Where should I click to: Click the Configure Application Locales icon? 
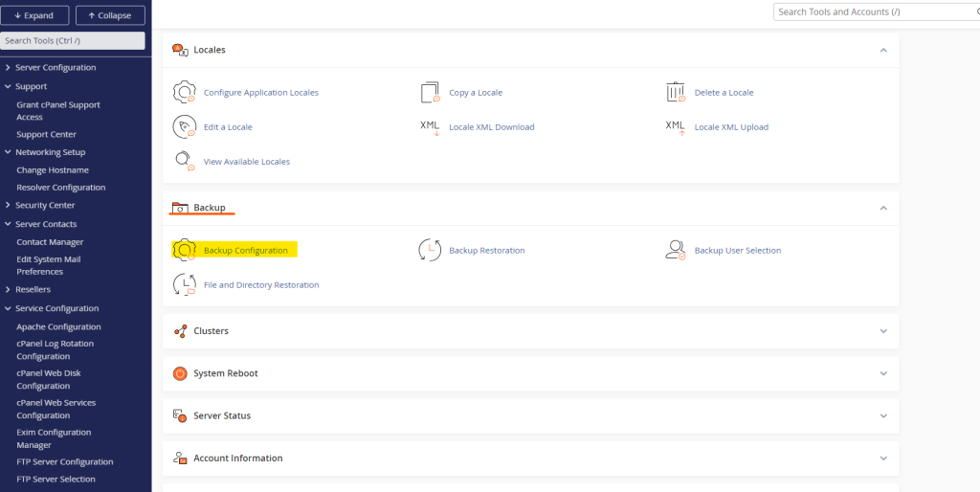[184, 93]
